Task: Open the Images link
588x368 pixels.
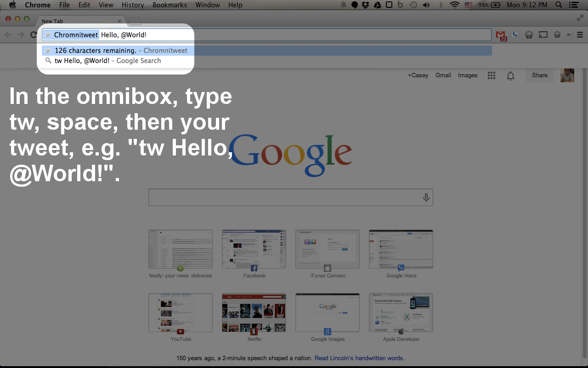Action: [x=468, y=75]
